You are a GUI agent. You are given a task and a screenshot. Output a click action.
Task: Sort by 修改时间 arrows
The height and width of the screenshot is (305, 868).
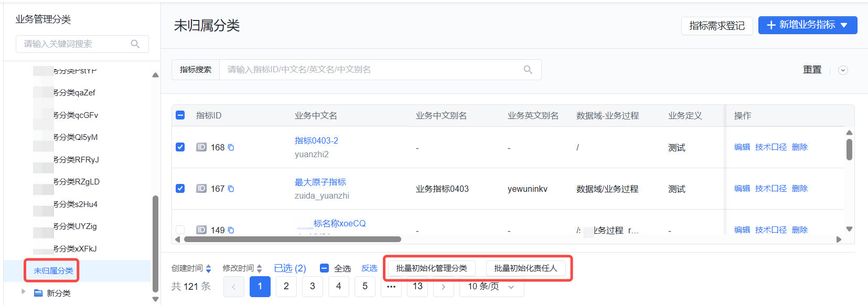(x=259, y=268)
